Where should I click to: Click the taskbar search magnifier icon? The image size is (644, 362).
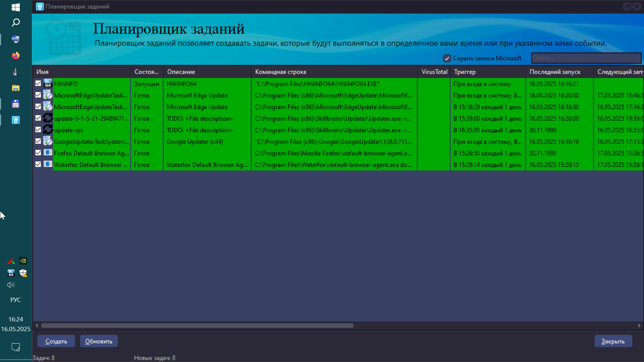coord(16,23)
